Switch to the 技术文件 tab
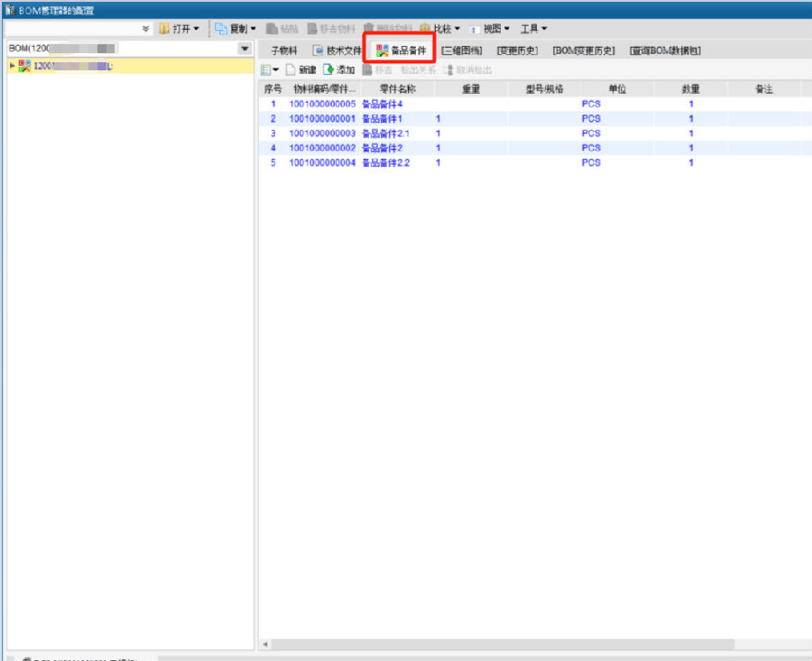Image resolution: width=812 pixels, height=661 pixels. [x=337, y=50]
